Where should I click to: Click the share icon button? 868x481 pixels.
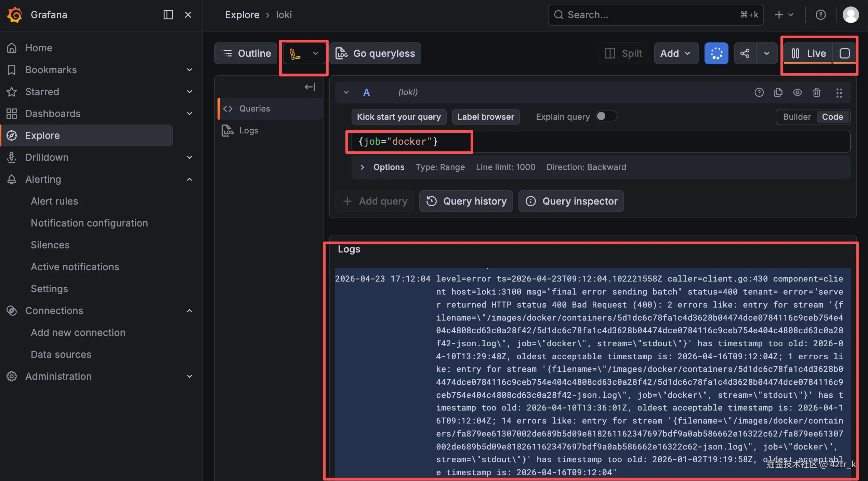point(745,53)
